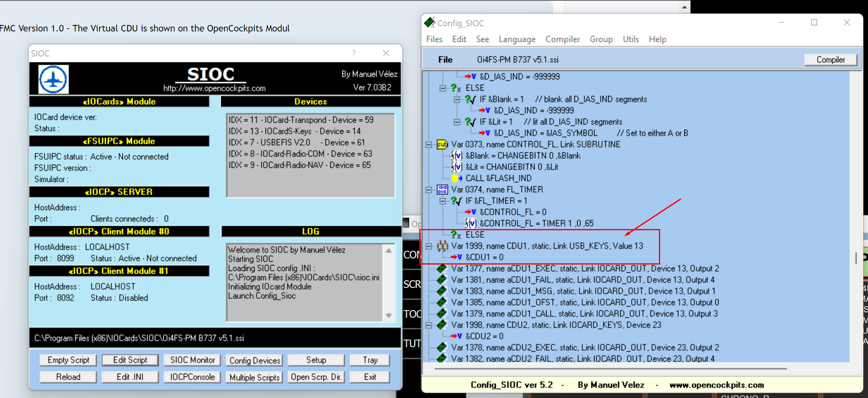868x398 pixels.
Task: Click the Config_SIOC horizontal scrollbar
Action: pos(611,368)
